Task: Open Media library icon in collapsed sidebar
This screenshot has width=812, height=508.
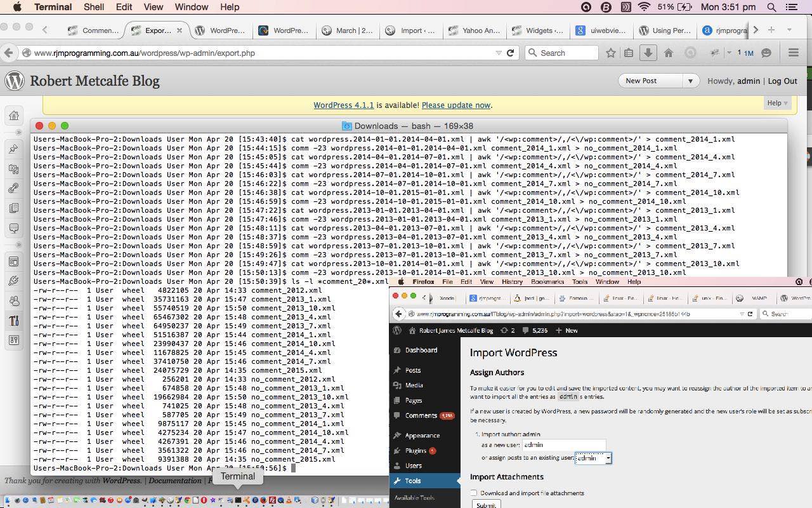Action: tap(14, 169)
